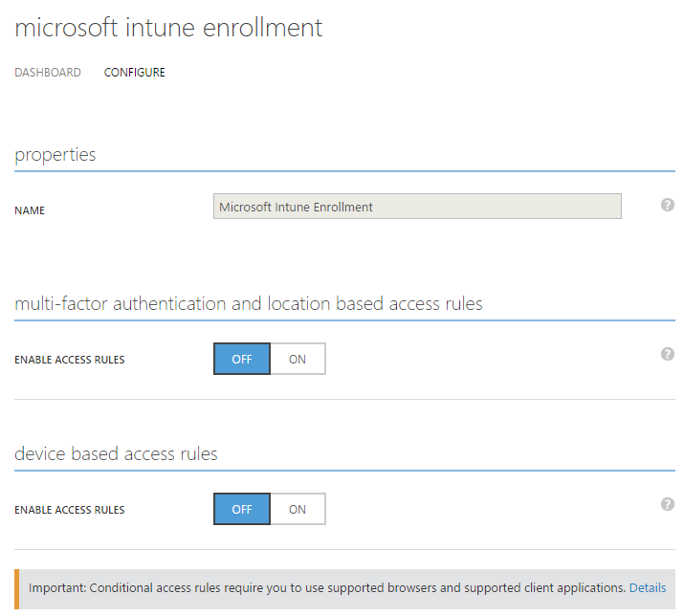Click Enable Access Rules label under device section

click(70, 510)
